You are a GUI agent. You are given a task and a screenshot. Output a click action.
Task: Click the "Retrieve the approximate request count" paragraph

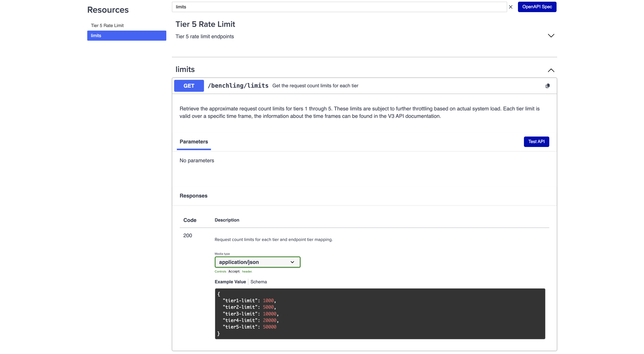click(359, 112)
